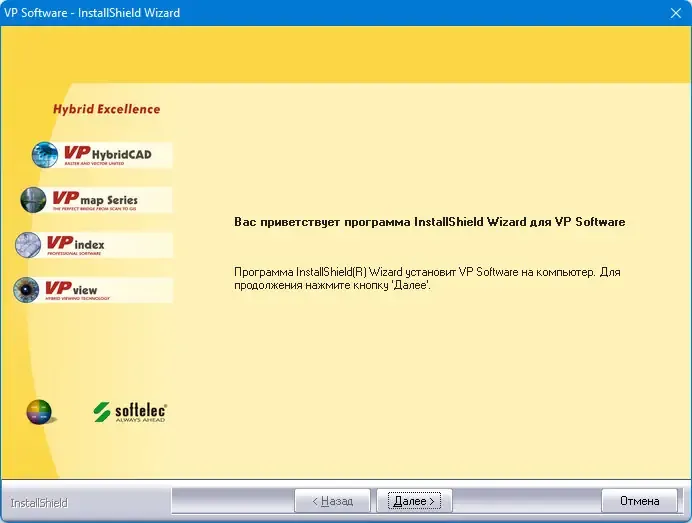Close the InstallShield Wizard window

click(x=676, y=13)
